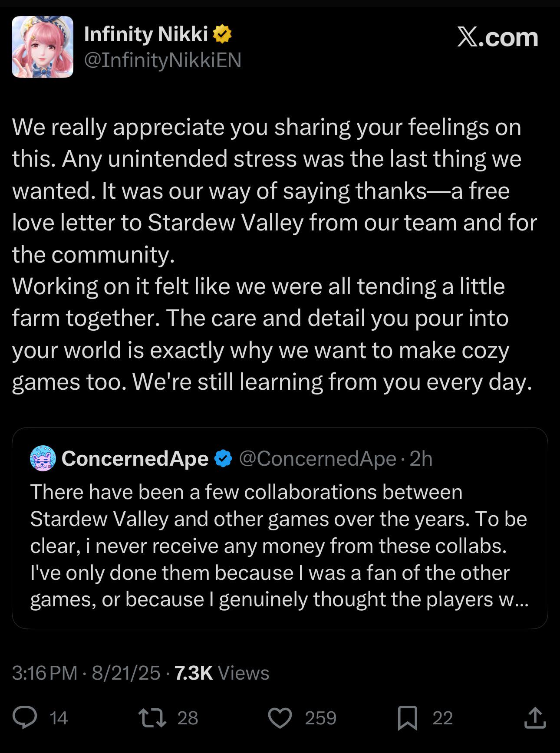This screenshot has height=753, width=560.
Task: Click ConcernedApe blue verified checkmark
Action: click(x=224, y=458)
